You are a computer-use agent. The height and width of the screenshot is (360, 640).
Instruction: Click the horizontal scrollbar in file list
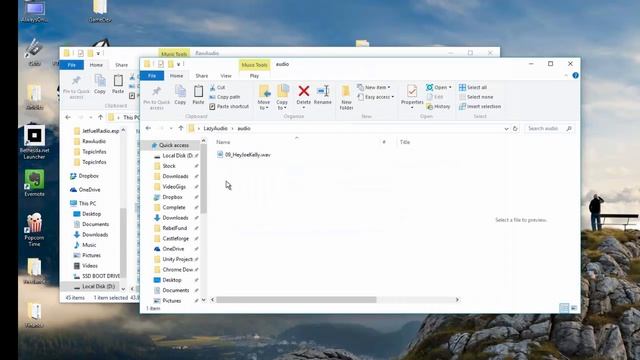click(296, 300)
